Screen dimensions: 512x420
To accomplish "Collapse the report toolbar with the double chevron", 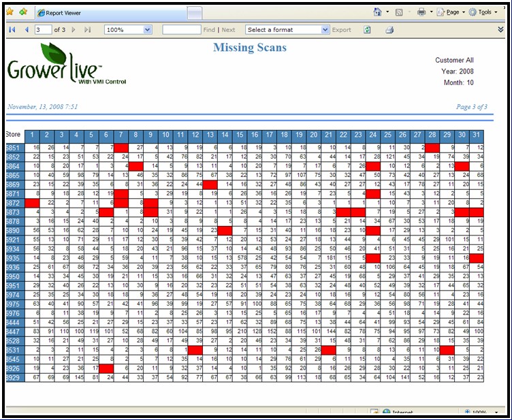I will pos(501,30).
